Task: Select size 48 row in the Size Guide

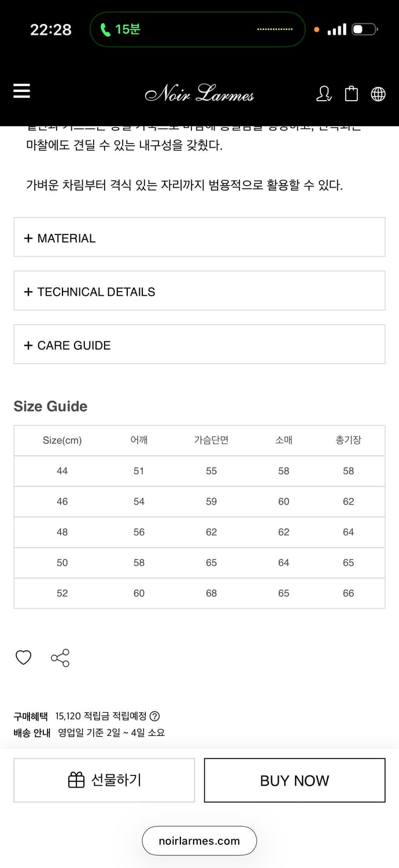Action: point(199,532)
